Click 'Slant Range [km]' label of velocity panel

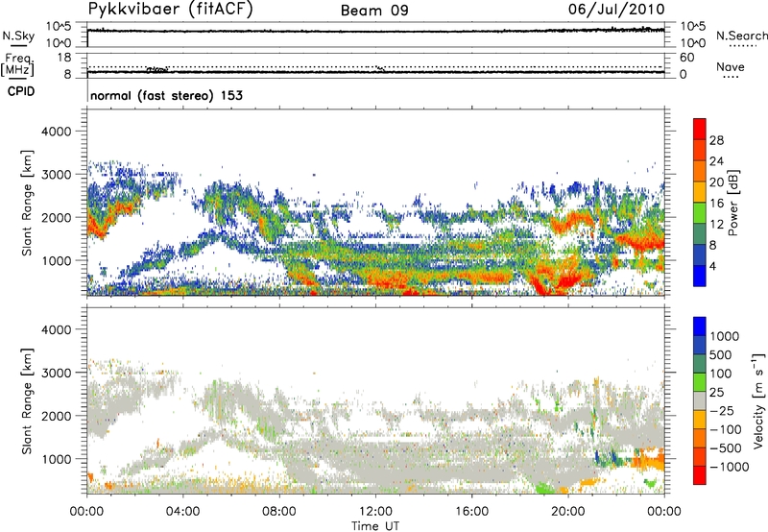27,400
